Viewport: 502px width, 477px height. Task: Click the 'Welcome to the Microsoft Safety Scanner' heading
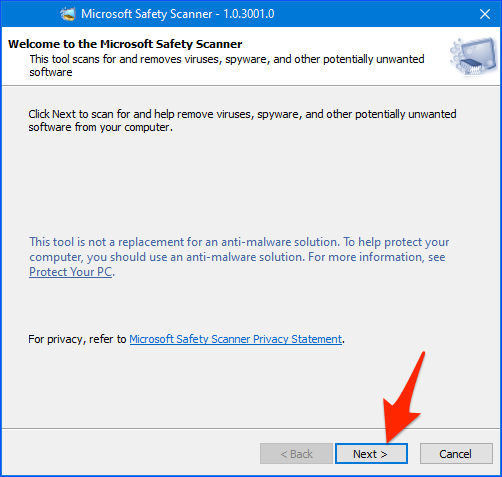tap(125, 44)
